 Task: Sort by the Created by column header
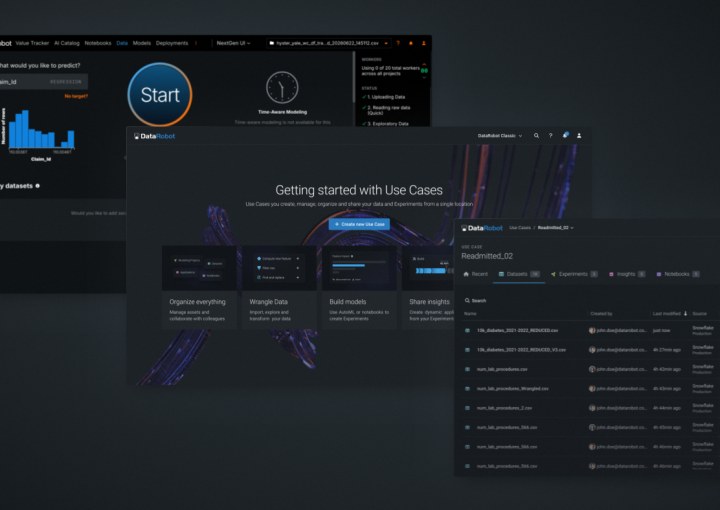point(602,314)
